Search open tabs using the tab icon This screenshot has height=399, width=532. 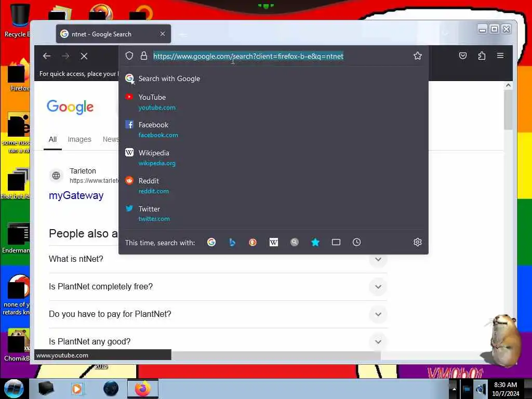click(336, 242)
